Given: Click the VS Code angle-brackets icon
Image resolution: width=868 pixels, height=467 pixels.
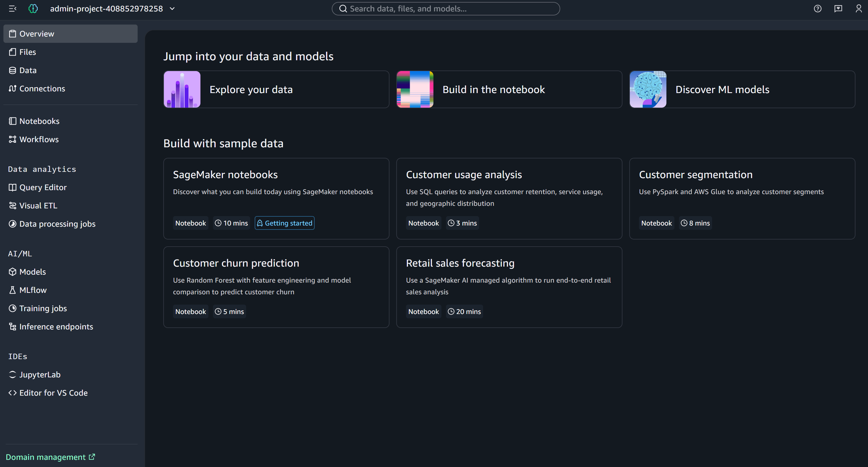Looking at the screenshot, I should coord(13,392).
